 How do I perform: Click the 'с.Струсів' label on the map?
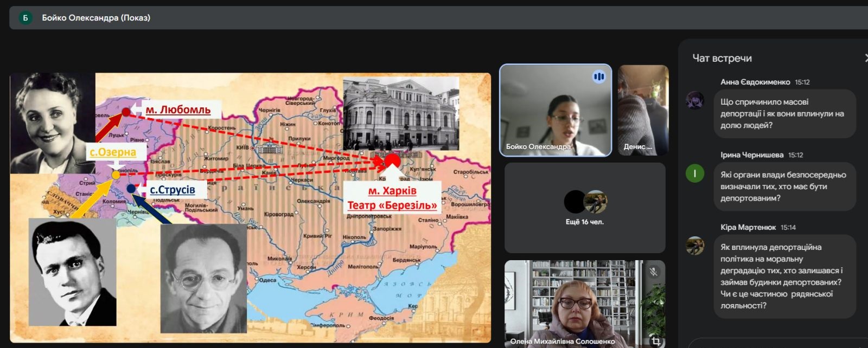[x=172, y=190]
